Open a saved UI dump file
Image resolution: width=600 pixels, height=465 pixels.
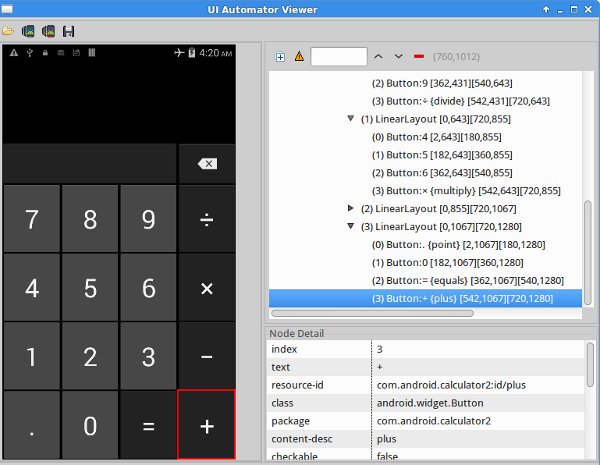pyautogui.click(x=8, y=31)
